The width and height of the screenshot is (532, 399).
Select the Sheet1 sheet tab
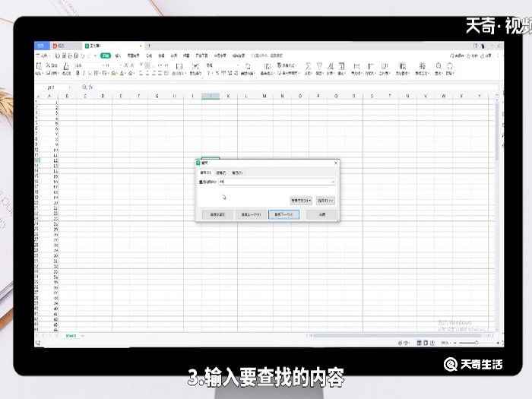(71, 336)
